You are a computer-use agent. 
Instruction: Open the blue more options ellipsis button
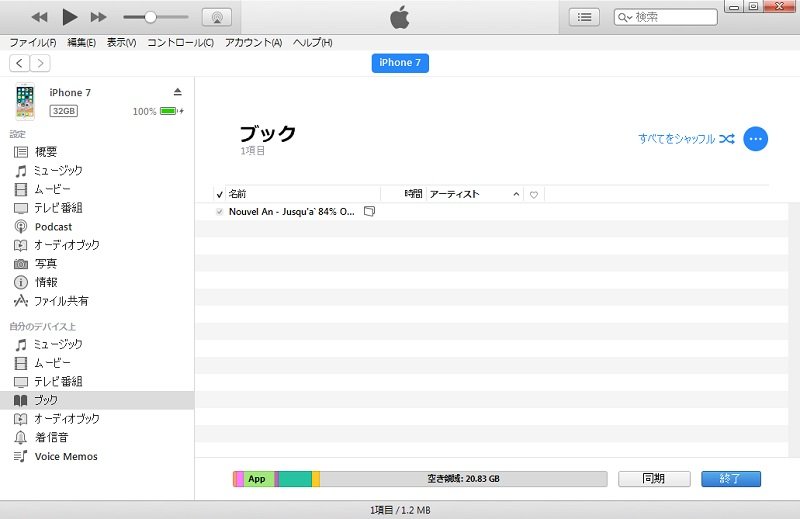[x=756, y=139]
